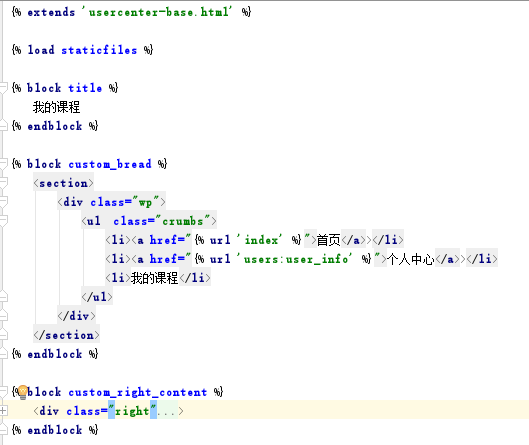Click the extends keyword

(x=51, y=12)
